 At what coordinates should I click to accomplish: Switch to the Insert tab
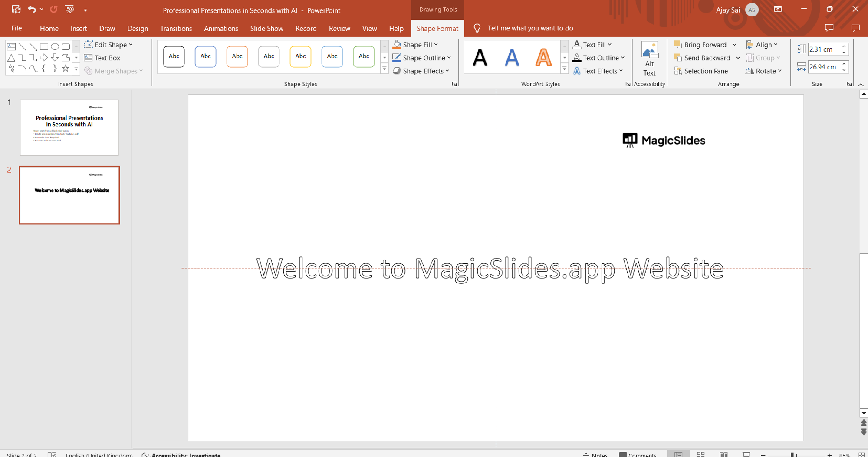click(x=79, y=28)
